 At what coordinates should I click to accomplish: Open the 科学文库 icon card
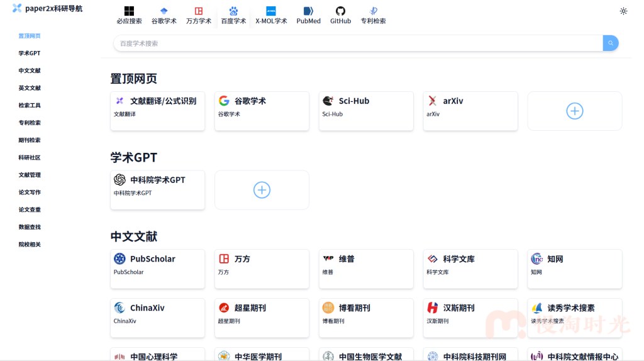point(433,258)
